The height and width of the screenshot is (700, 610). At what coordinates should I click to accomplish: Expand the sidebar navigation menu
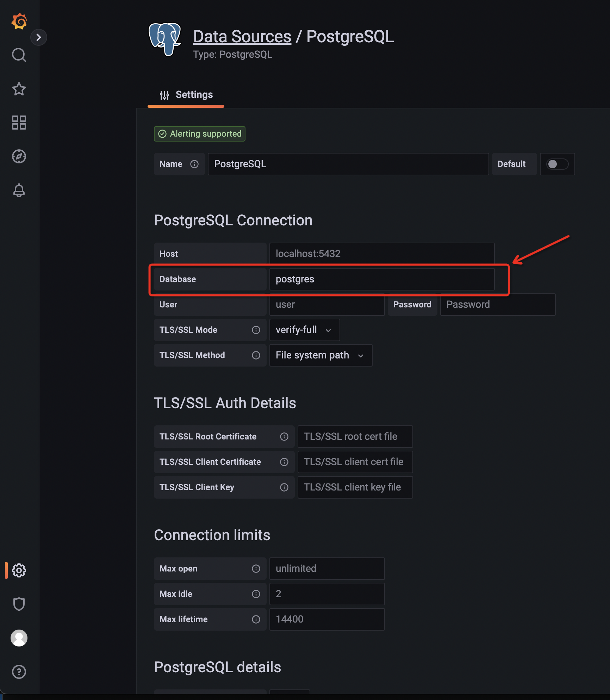click(x=39, y=37)
